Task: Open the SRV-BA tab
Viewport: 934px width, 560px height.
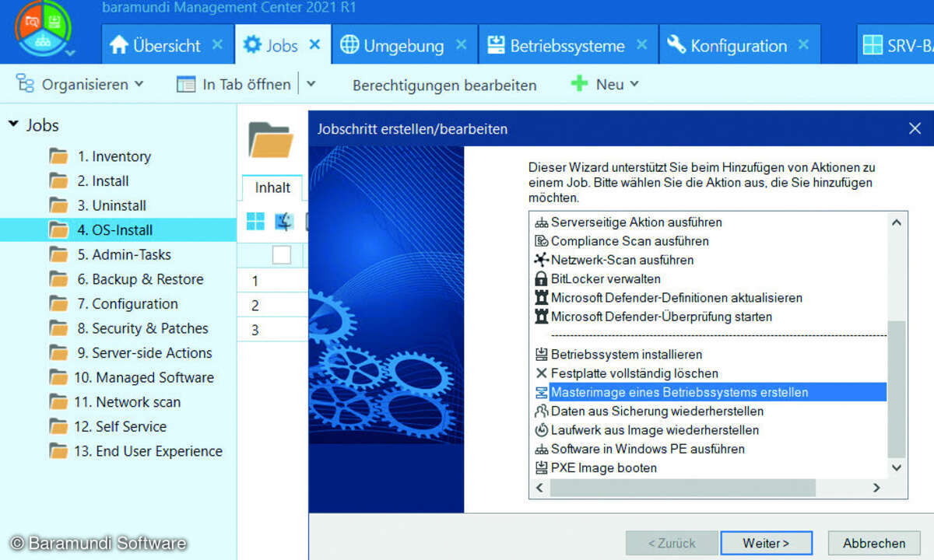Action: [x=896, y=46]
